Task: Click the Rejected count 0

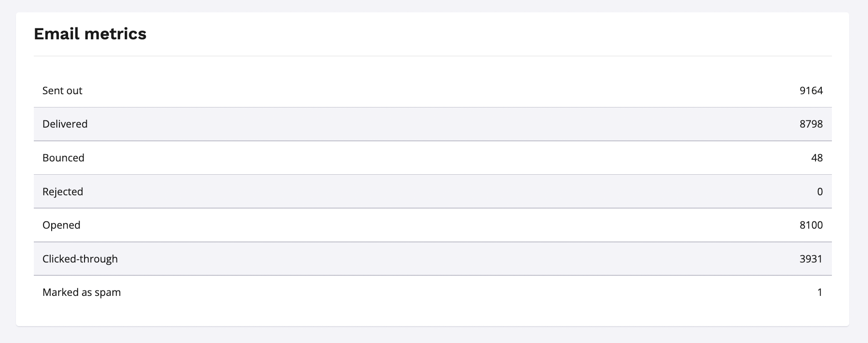Action: [x=820, y=192]
